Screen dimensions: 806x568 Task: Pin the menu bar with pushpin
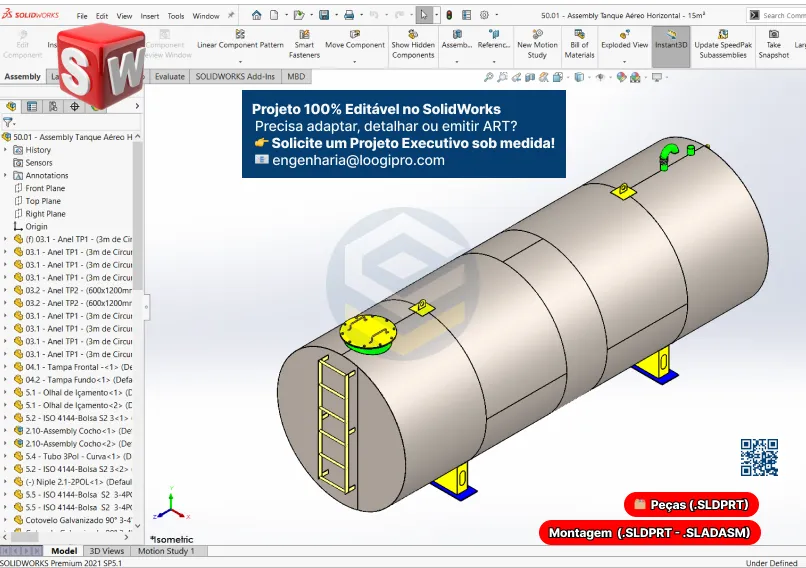pyautogui.click(x=231, y=16)
